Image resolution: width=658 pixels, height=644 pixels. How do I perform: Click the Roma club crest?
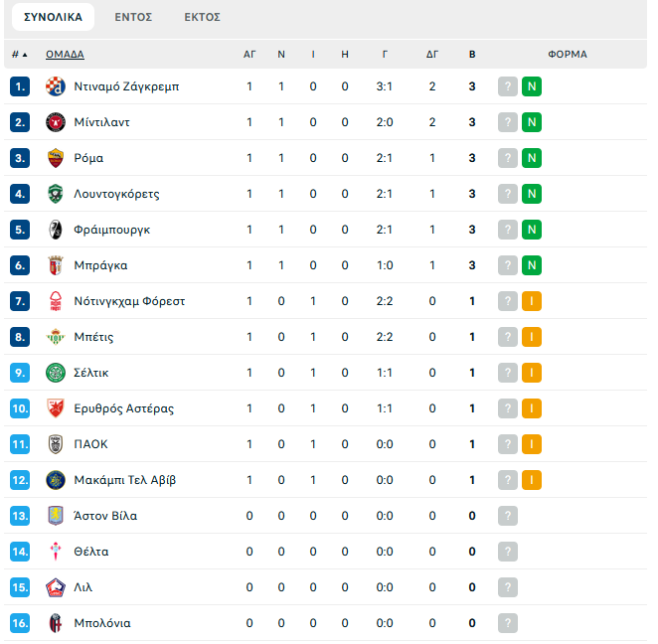56,158
